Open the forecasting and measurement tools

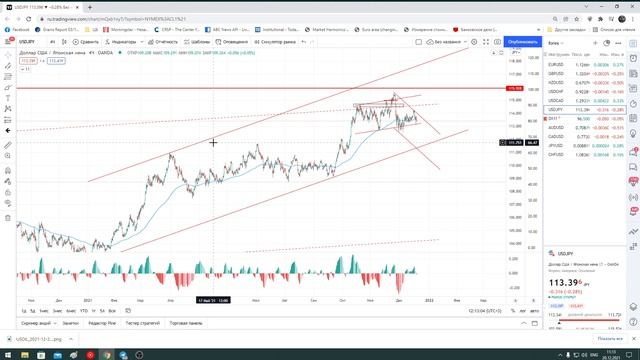click(8, 120)
